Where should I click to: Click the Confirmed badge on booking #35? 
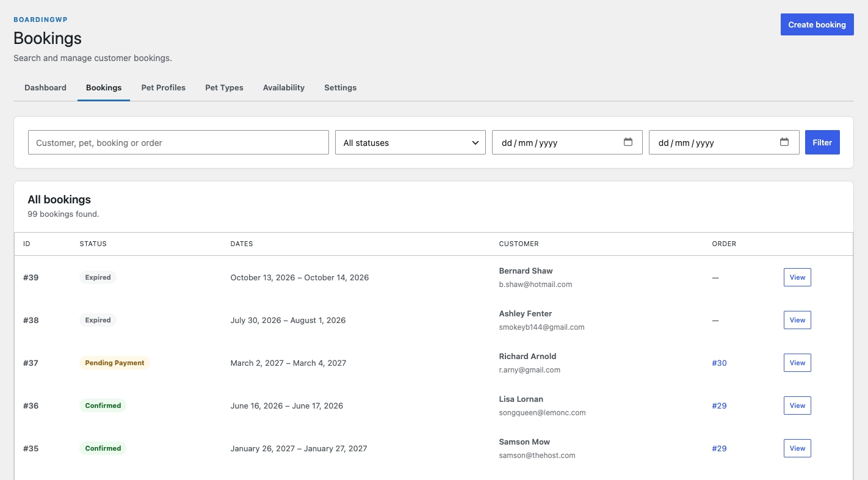(x=103, y=448)
